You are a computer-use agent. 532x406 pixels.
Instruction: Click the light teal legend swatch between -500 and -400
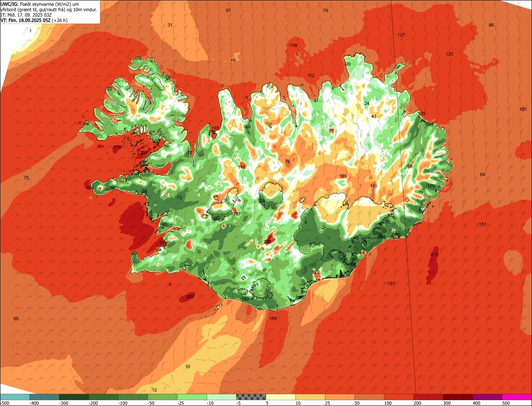tap(15, 397)
